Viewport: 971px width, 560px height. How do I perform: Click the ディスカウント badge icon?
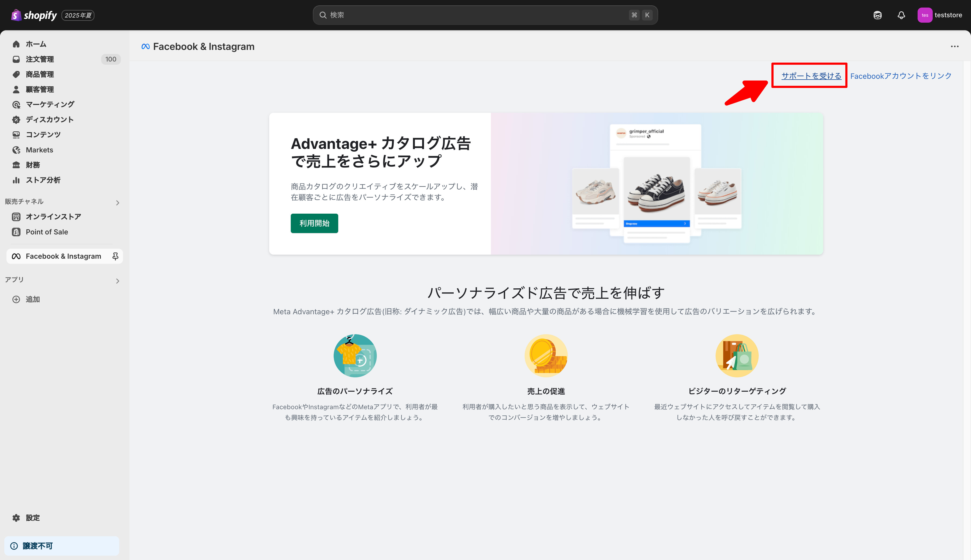[x=16, y=119]
